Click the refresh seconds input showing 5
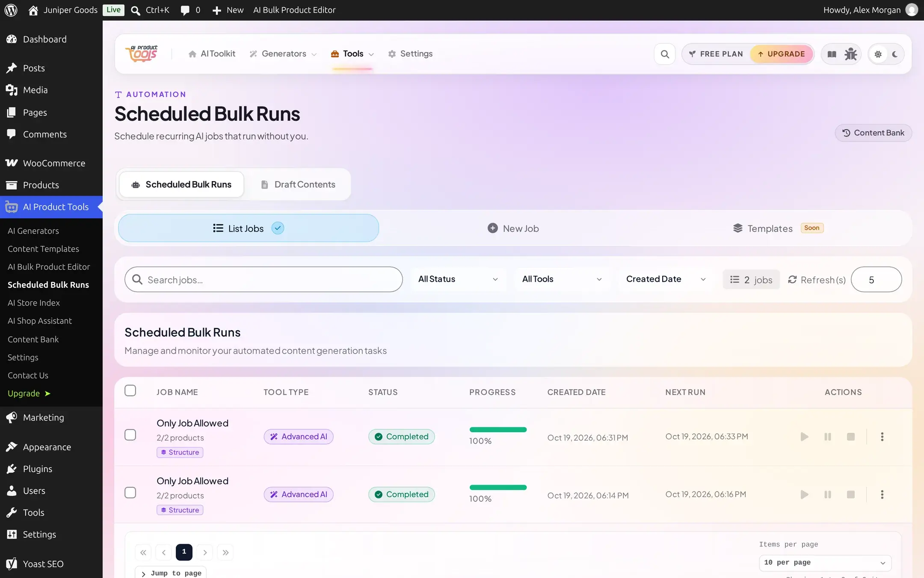 pyautogui.click(x=876, y=280)
